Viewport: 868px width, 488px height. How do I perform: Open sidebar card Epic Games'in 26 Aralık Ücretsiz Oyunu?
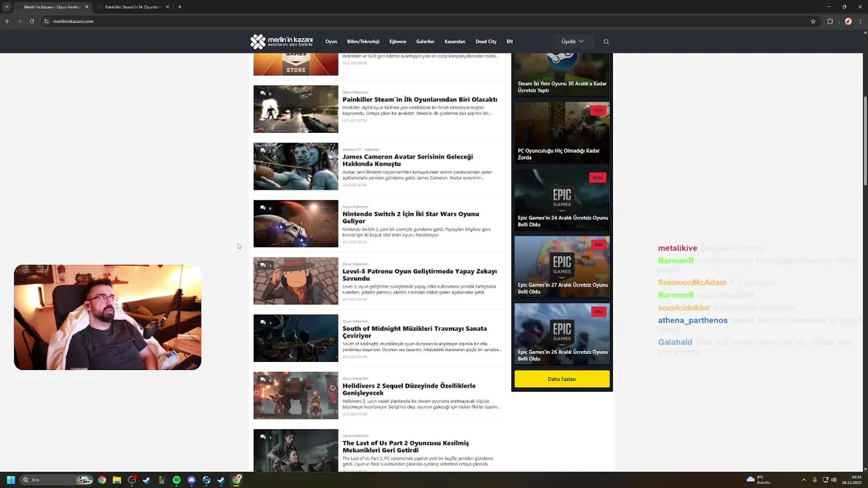[562, 334]
